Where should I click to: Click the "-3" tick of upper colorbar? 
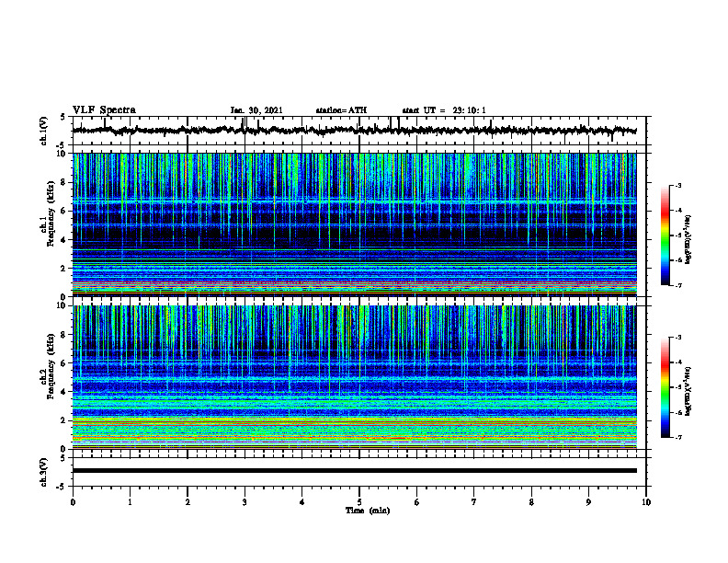678,185
